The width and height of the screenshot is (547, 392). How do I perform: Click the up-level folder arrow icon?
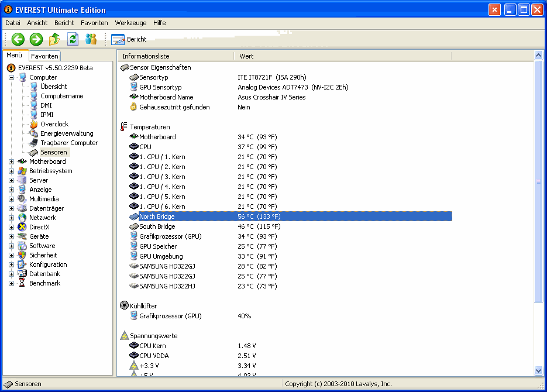pos(54,39)
